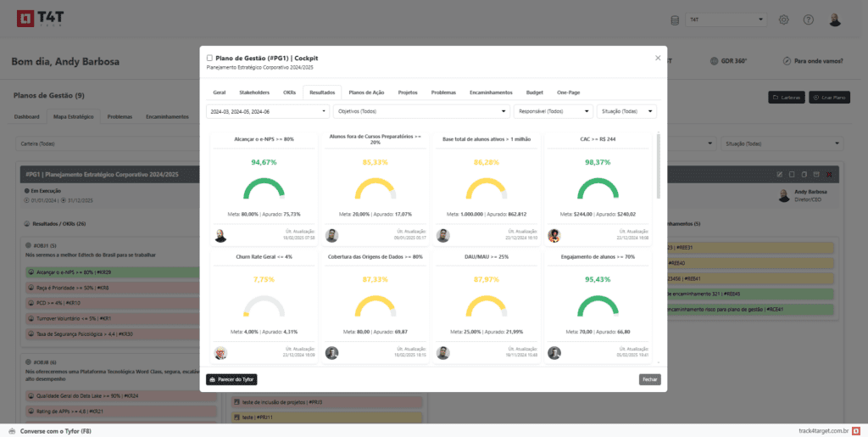Click the compass icon by Para onde vamos?
Screen dimensions: 868x437
[x=787, y=61]
